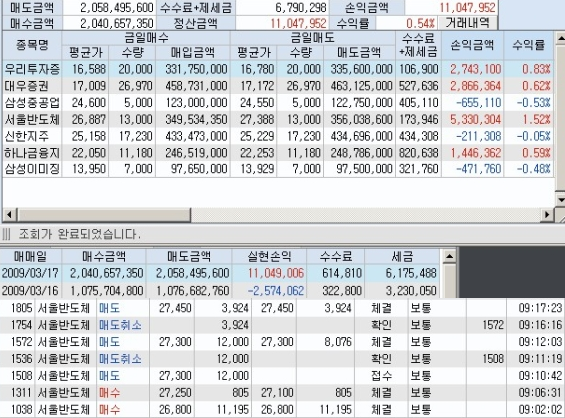Click sale amount 463,125,000
Viewport: 565px width, 418px height.
pyautogui.click(x=361, y=86)
